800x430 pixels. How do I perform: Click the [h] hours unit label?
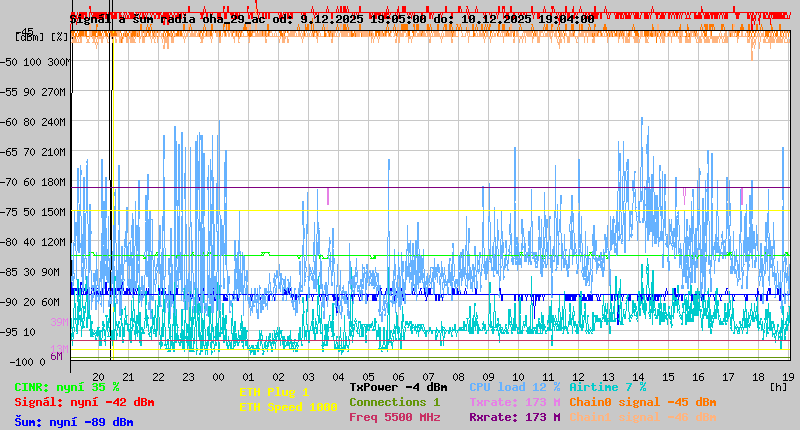(x=778, y=385)
